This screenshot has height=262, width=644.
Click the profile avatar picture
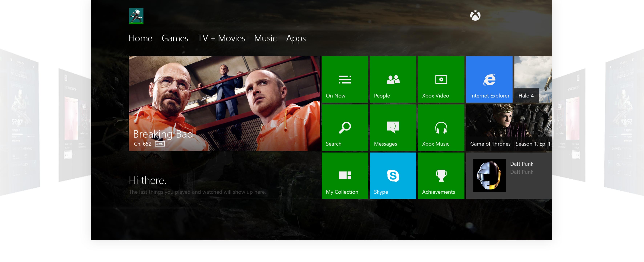136,16
